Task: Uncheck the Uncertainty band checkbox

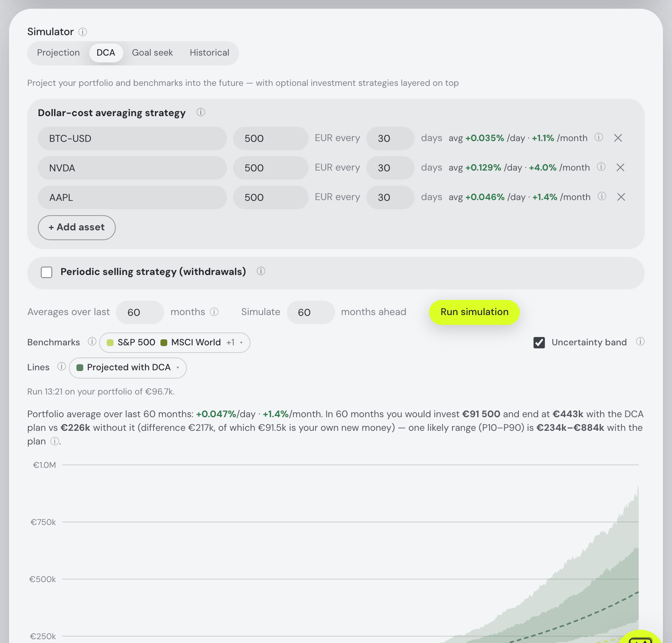Action: [539, 343]
